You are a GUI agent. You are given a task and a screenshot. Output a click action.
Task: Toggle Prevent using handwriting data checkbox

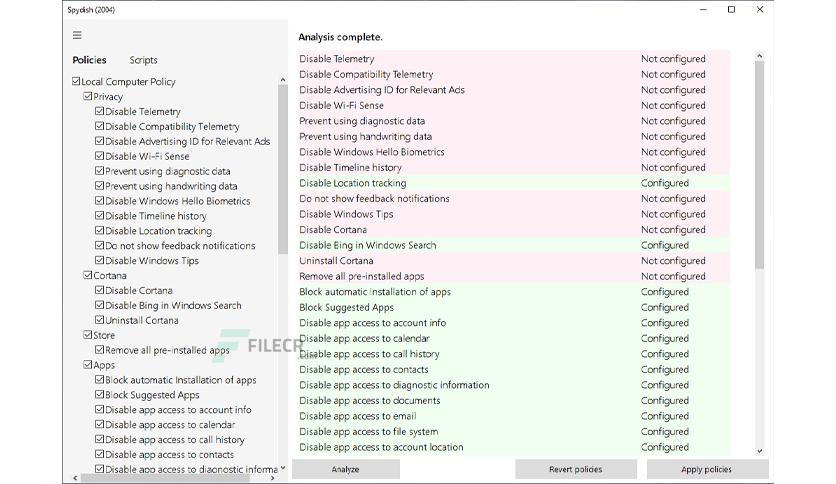pyautogui.click(x=99, y=185)
